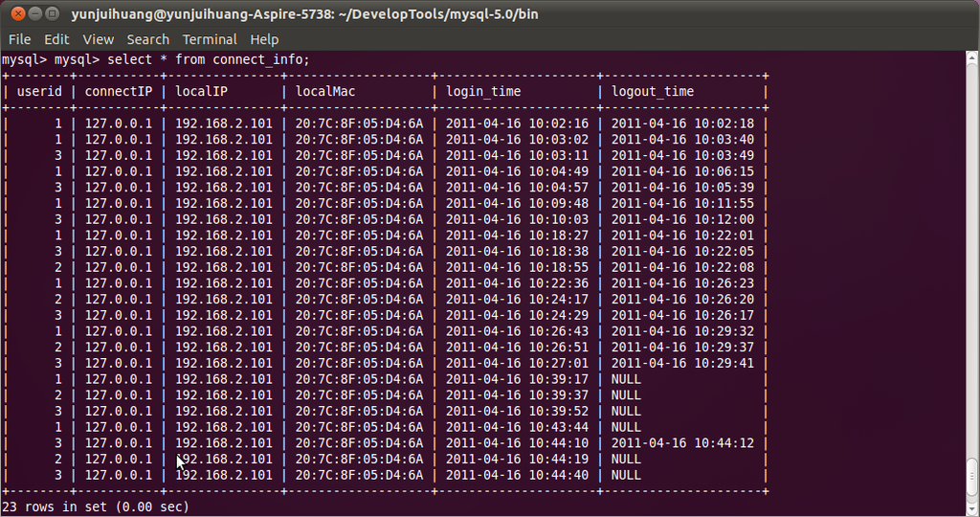Click logout time '2011-04-16 10:11:55'
The width and height of the screenshot is (980, 517).
(x=682, y=204)
